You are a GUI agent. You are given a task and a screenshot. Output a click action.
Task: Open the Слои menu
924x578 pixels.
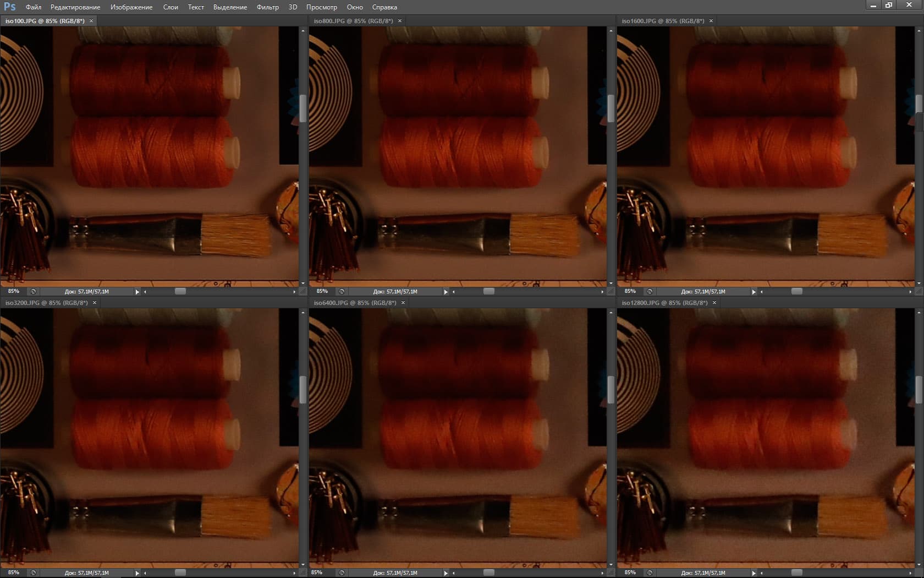170,7
